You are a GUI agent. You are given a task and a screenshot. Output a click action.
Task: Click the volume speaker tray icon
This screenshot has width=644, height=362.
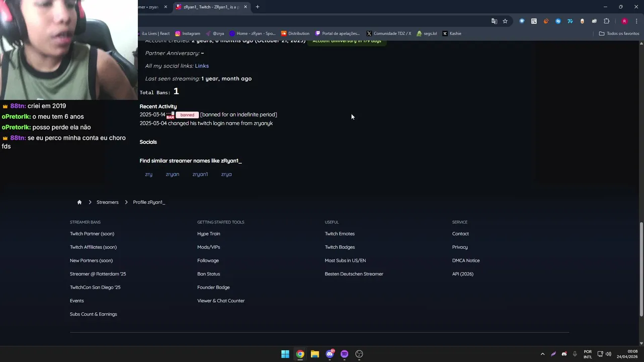pyautogui.click(x=608, y=354)
